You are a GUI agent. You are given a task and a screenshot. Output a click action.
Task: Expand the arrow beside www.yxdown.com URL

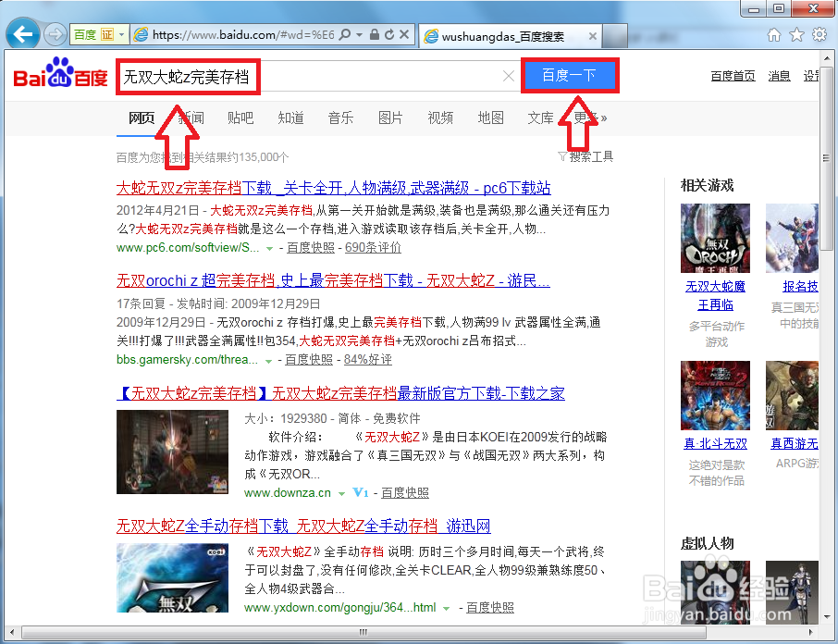point(446,609)
